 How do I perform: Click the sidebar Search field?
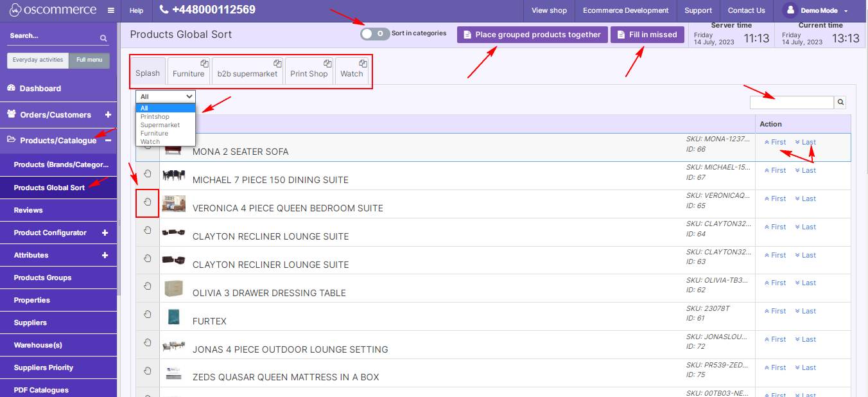pyautogui.click(x=53, y=37)
